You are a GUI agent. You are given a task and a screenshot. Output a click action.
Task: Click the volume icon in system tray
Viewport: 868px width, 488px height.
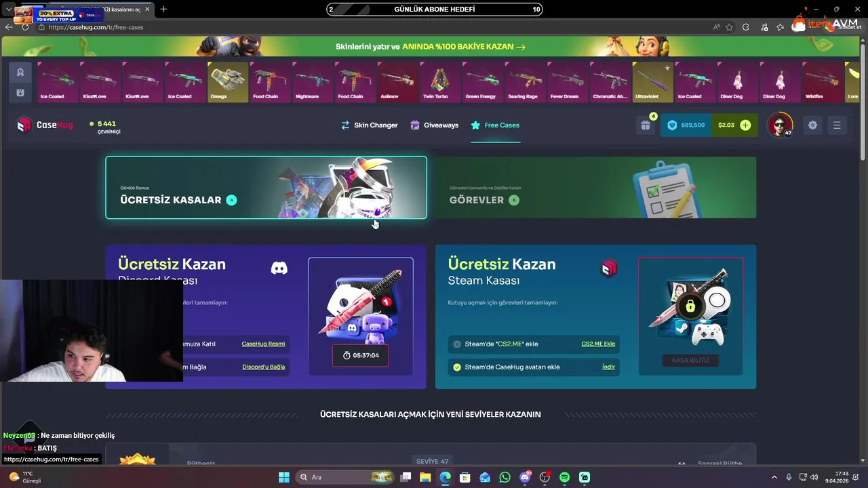click(814, 477)
